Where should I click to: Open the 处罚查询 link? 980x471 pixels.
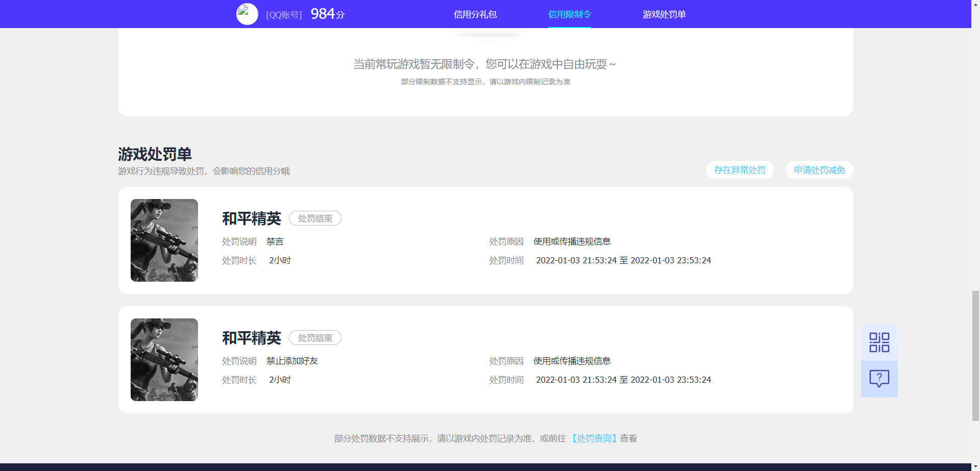[x=594, y=438]
